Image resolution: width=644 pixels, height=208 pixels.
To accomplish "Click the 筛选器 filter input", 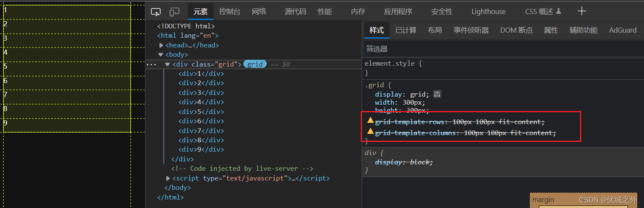I will pos(504,49).
